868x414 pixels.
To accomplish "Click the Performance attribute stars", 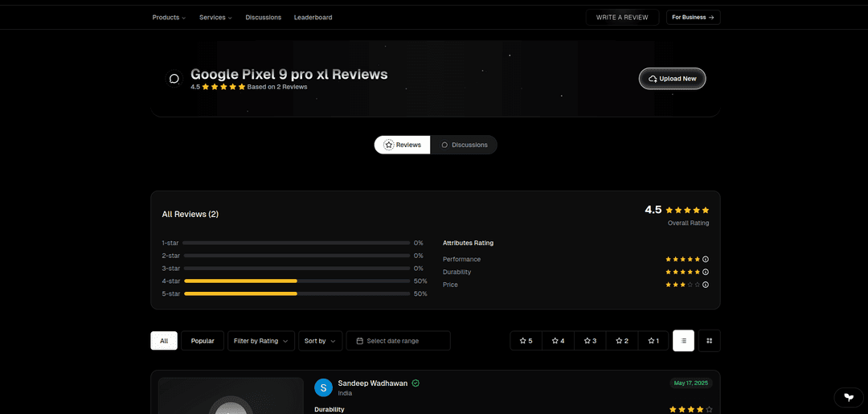I will tap(683, 259).
